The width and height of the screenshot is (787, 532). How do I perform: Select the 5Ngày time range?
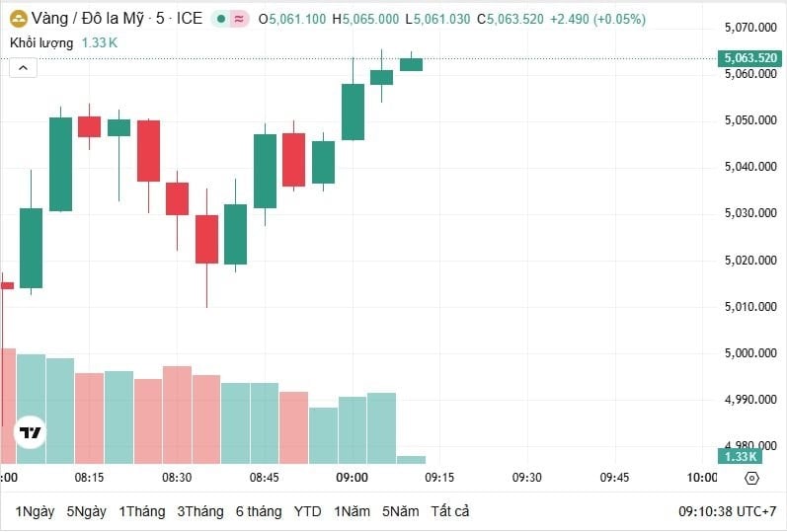tap(87, 511)
